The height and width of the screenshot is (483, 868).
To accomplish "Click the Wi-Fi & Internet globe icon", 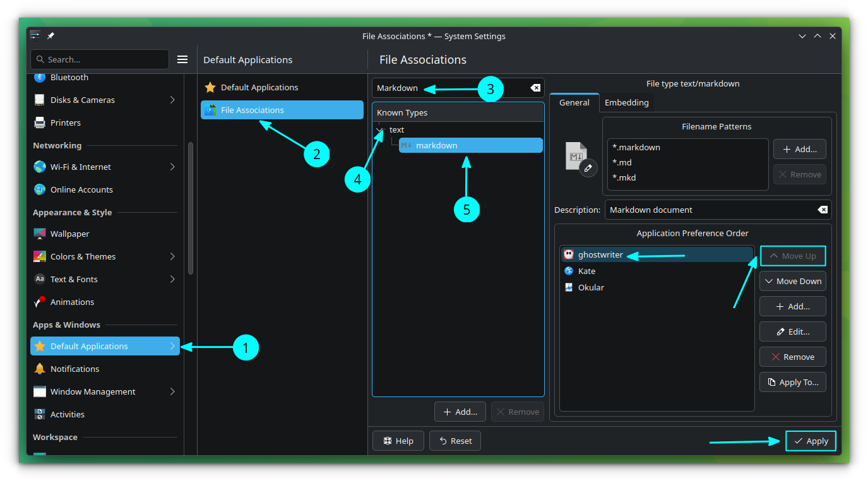I will pos(40,167).
